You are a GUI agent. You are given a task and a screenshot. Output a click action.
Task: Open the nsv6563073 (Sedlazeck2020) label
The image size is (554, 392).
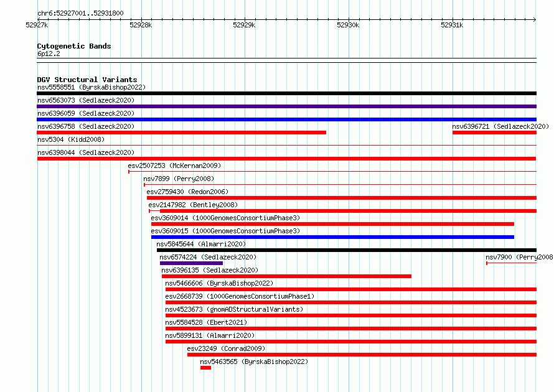coord(86,100)
